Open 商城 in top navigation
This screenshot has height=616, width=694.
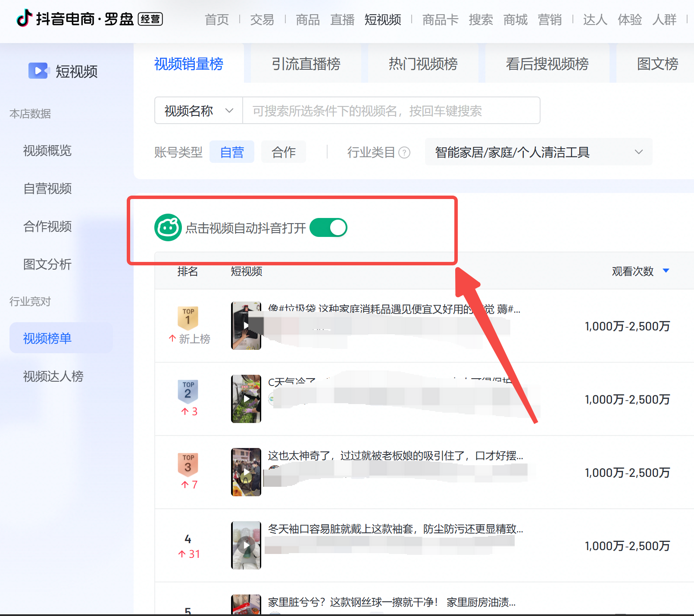(x=516, y=19)
